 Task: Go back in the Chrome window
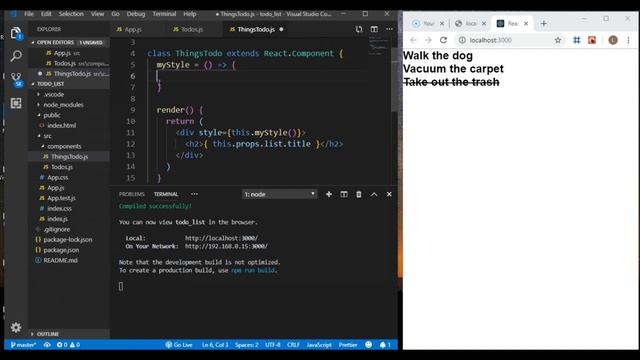tap(413, 40)
